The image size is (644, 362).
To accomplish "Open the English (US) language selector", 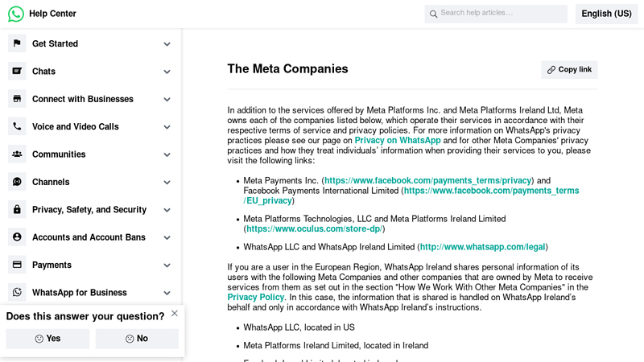I will 606,14.
